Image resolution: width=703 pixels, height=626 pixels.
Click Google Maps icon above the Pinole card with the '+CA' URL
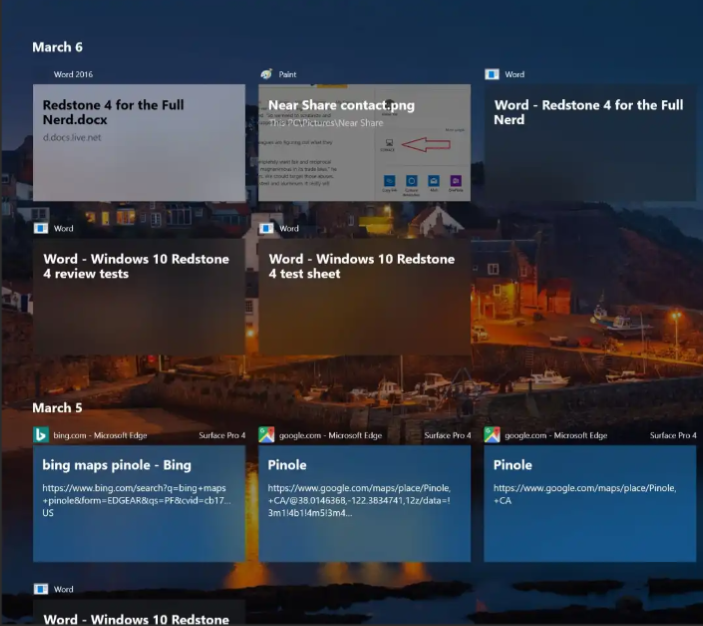pos(492,435)
